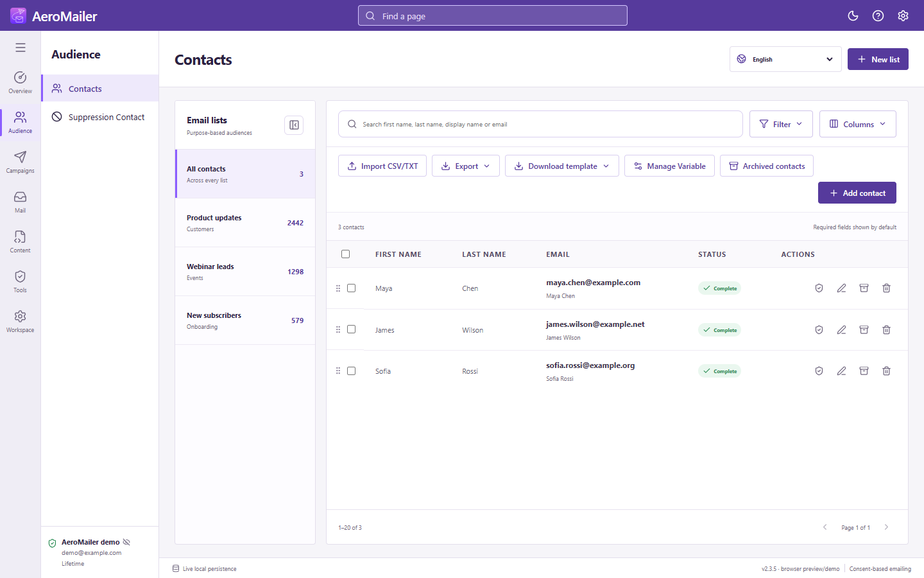Select all contacts header checkbox
Image resolution: width=924 pixels, height=578 pixels.
pos(345,254)
